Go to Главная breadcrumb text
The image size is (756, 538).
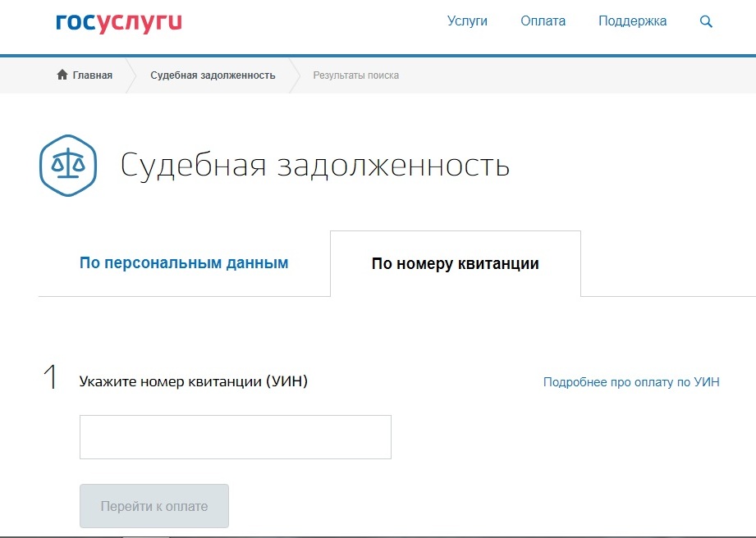pyautogui.click(x=92, y=75)
